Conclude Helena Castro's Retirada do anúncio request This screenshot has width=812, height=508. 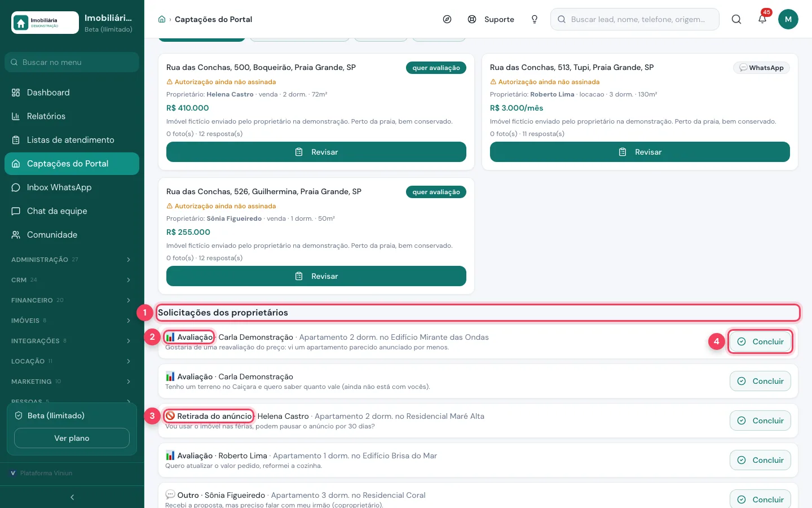[760, 421]
